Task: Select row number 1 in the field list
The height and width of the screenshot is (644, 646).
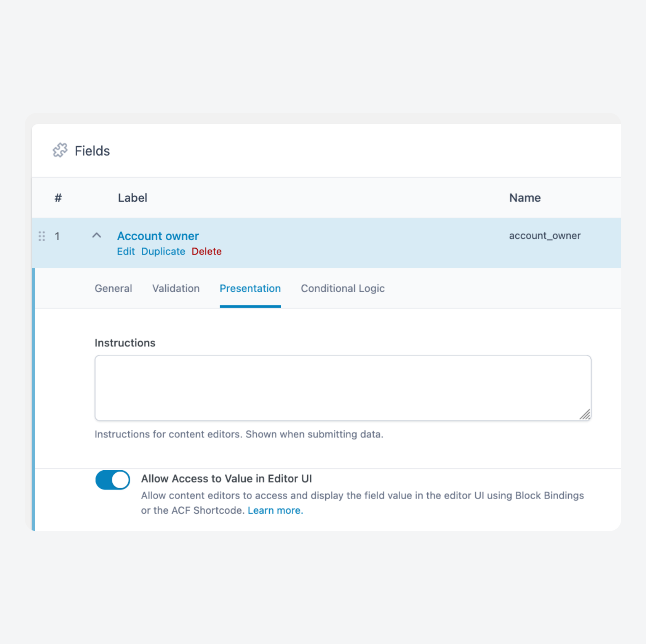Action: click(x=58, y=236)
